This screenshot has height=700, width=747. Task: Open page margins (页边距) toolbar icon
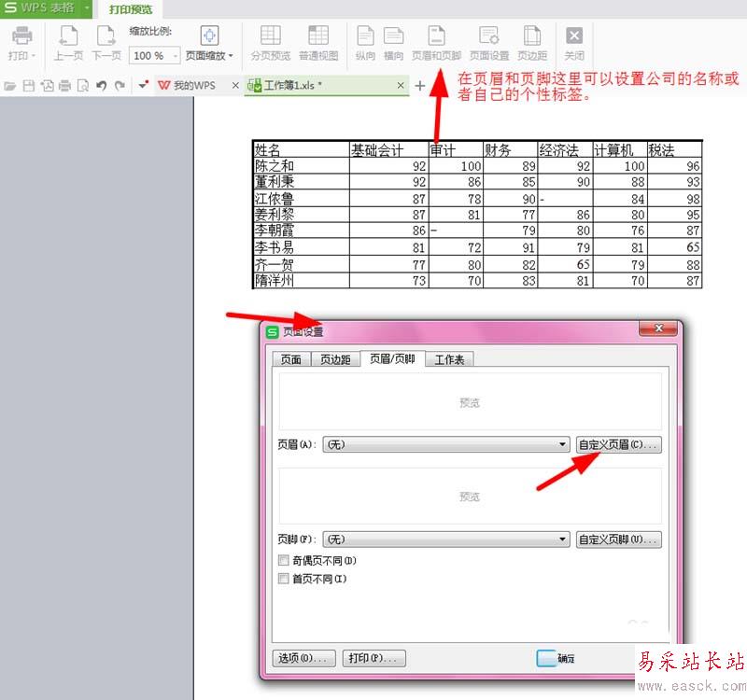tap(532, 43)
